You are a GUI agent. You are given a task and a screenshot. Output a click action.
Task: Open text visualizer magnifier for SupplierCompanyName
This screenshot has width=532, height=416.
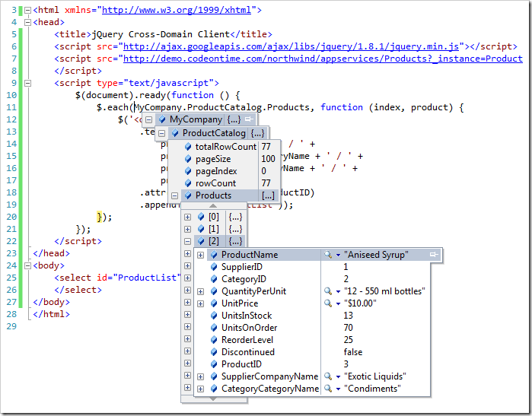(x=328, y=376)
